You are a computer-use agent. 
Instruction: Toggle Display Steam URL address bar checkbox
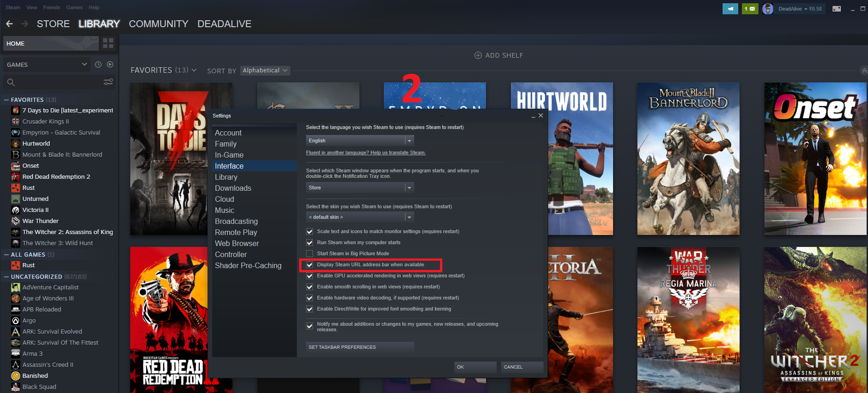pyautogui.click(x=310, y=264)
